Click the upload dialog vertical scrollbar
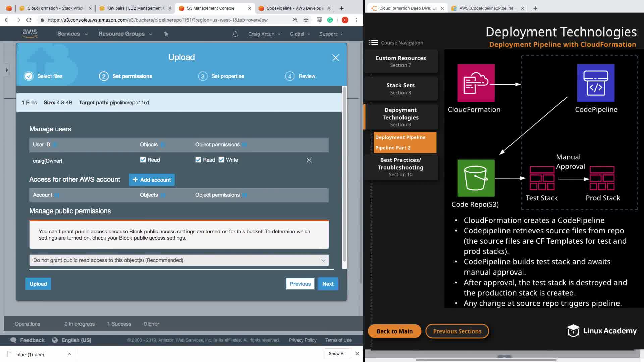644x362 pixels. (x=344, y=174)
